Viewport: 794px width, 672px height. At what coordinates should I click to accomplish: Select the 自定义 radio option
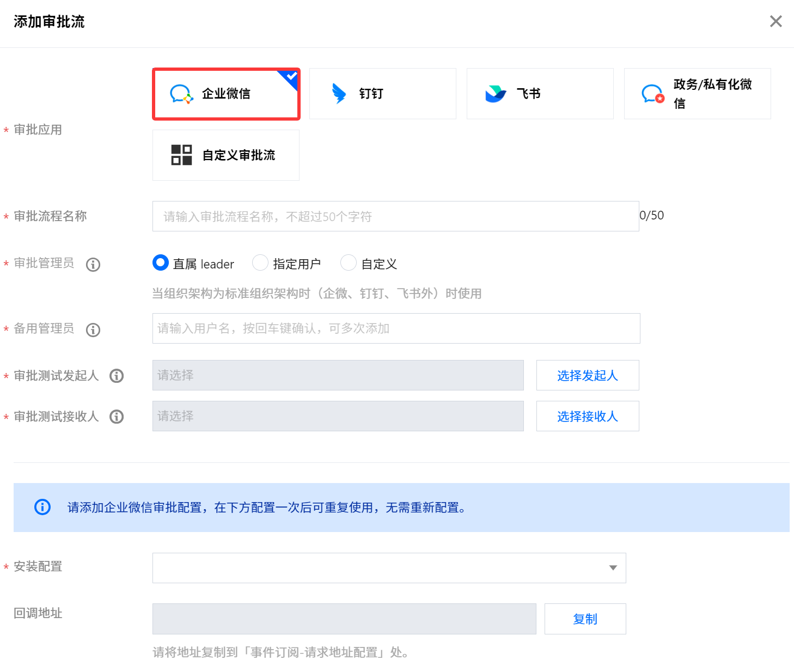pyautogui.click(x=349, y=263)
